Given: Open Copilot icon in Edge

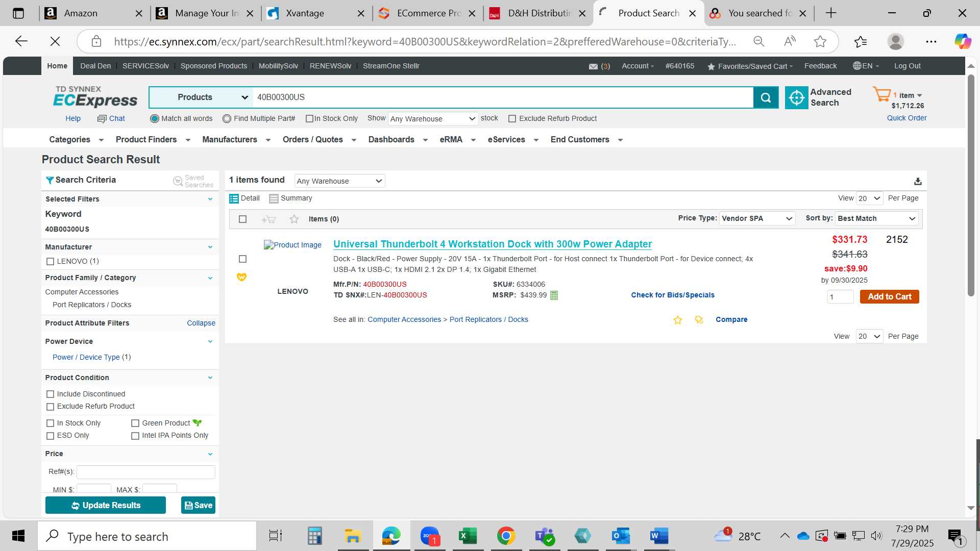Looking at the screenshot, I should [963, 41].
